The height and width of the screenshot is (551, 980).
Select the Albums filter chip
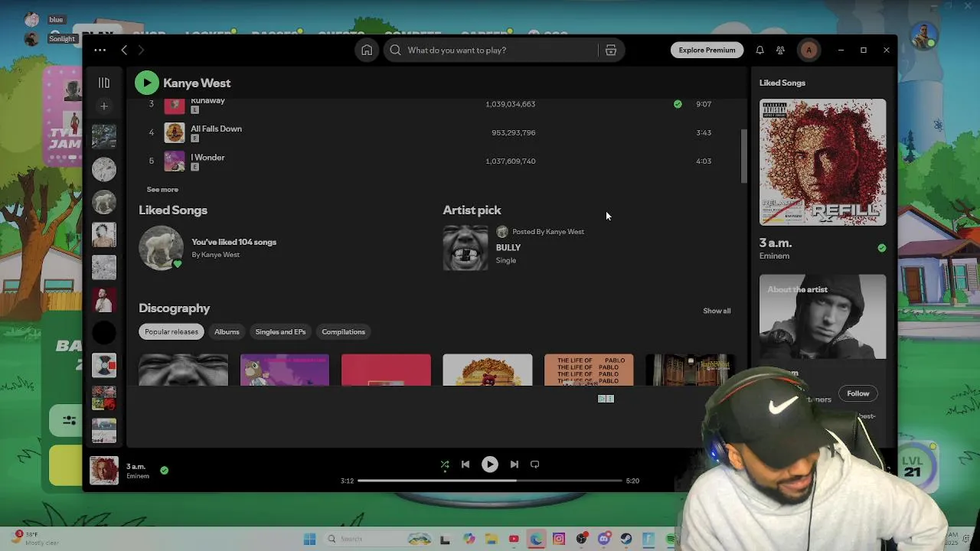[227, 331]
